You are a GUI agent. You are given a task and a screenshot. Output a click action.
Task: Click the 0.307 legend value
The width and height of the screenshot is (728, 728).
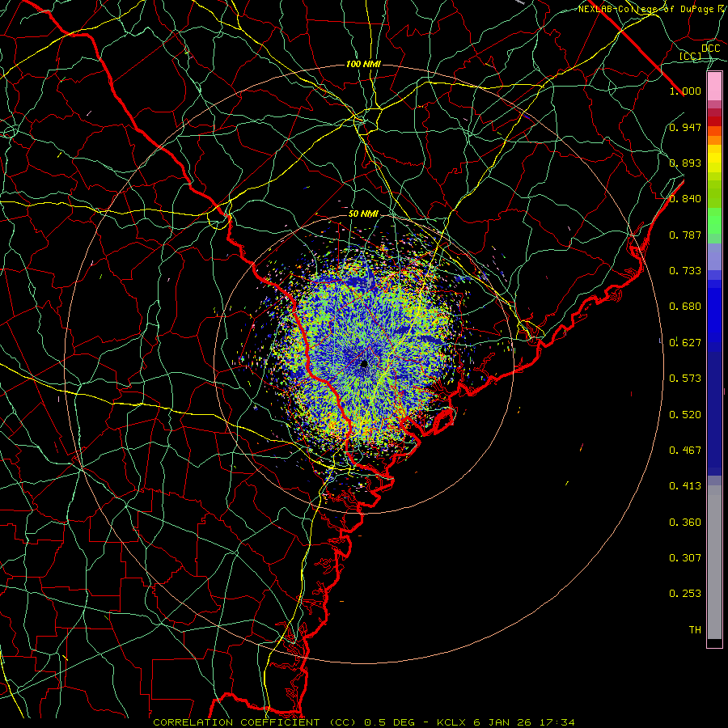[x=685, y=558]
